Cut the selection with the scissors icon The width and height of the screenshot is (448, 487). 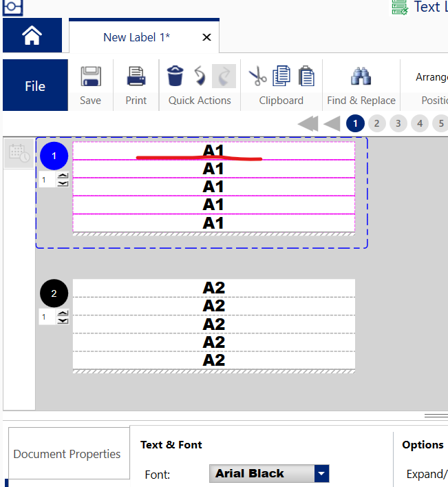[x=257, y=76]
